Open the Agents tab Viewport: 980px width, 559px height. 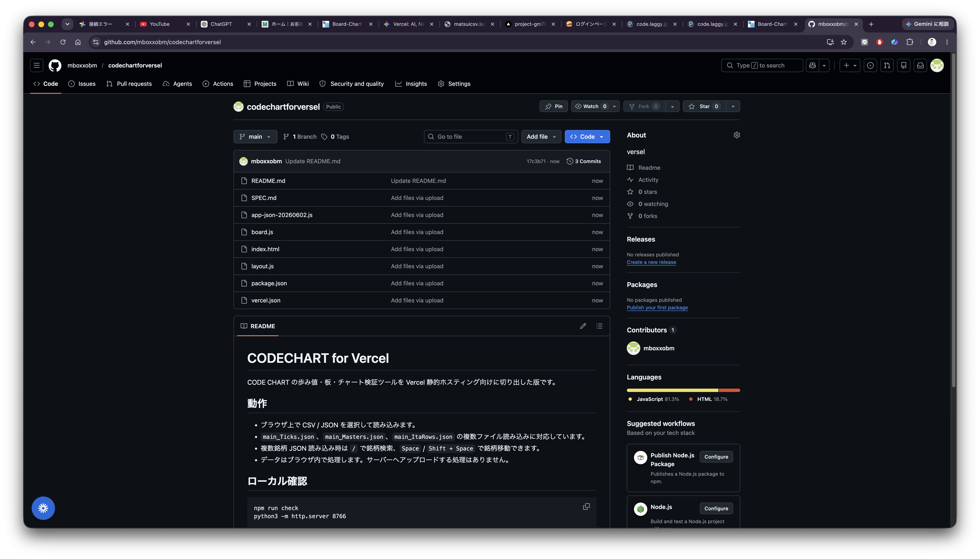click(177, 84)
